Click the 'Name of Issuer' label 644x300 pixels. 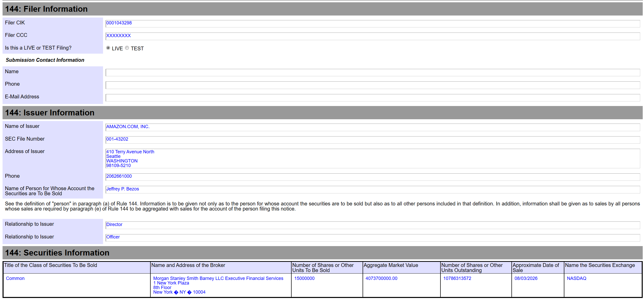22,126
